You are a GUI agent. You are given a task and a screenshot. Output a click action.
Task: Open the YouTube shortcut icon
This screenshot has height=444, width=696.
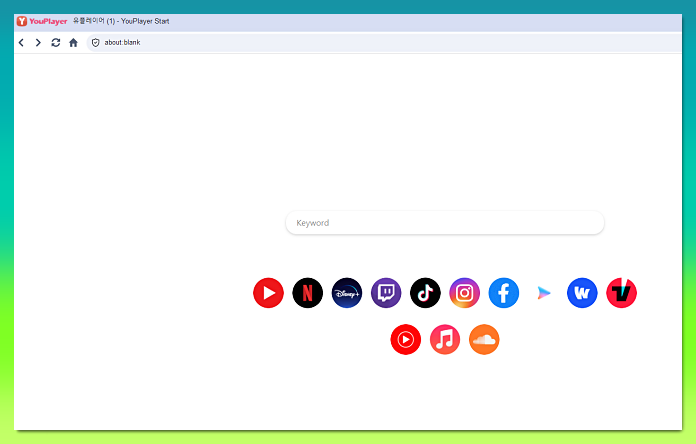click(268, 293)
